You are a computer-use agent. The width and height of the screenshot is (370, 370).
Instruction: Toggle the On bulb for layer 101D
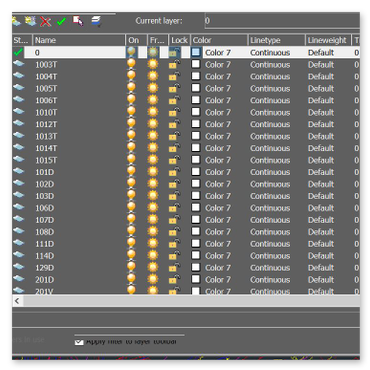coord(131,172)
